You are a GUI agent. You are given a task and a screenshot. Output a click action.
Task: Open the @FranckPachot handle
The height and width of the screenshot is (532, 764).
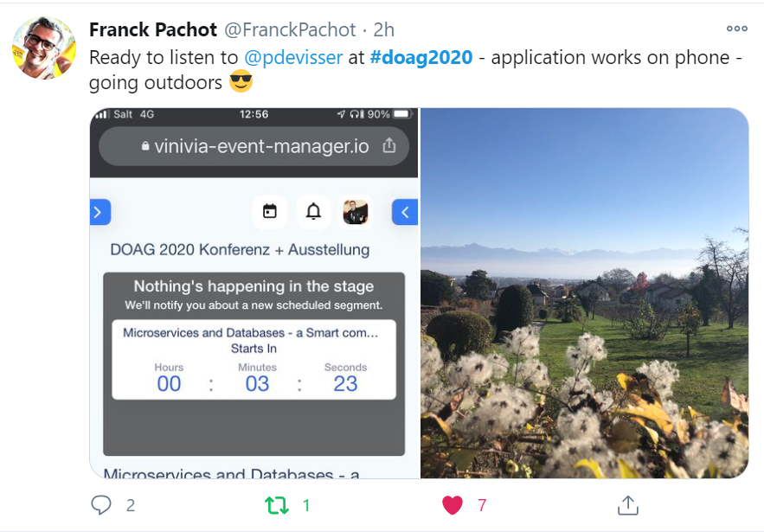coord(290,29)
